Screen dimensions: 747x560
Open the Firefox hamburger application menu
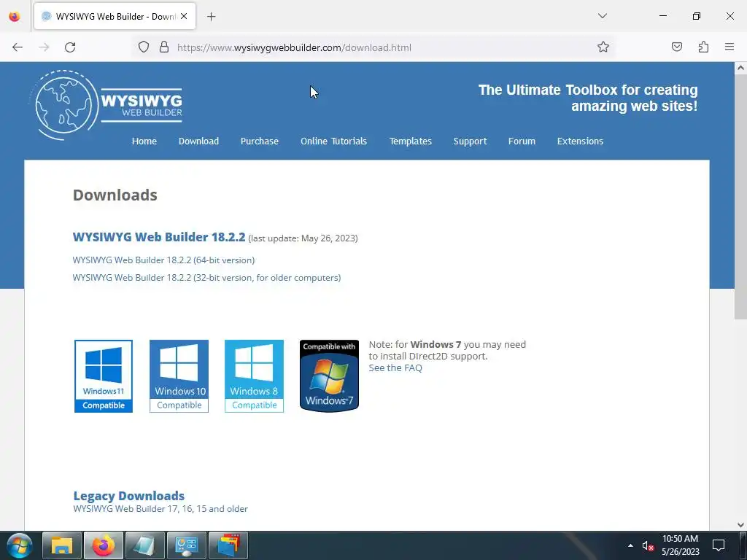pos(729,47)
